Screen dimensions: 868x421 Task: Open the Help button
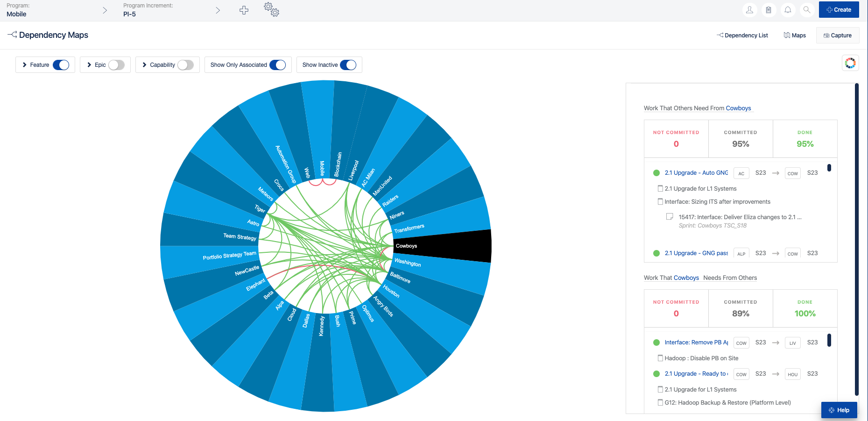839,410
